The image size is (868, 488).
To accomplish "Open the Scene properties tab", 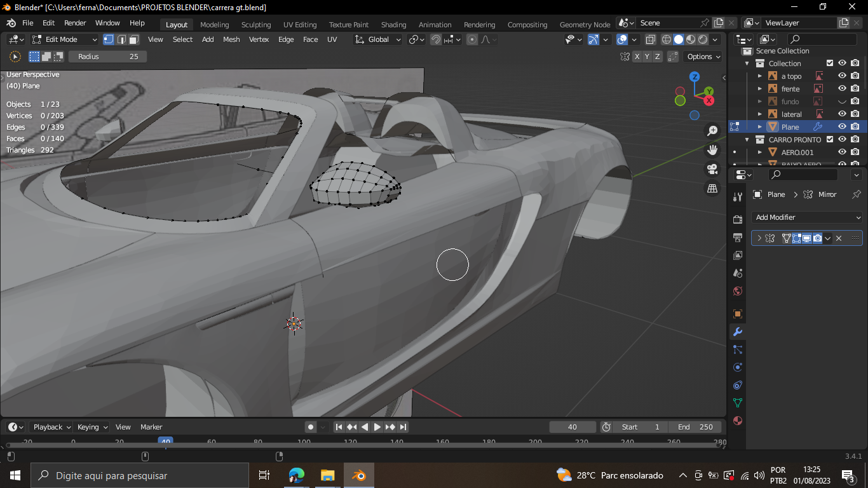I will (x=738, y=273).
